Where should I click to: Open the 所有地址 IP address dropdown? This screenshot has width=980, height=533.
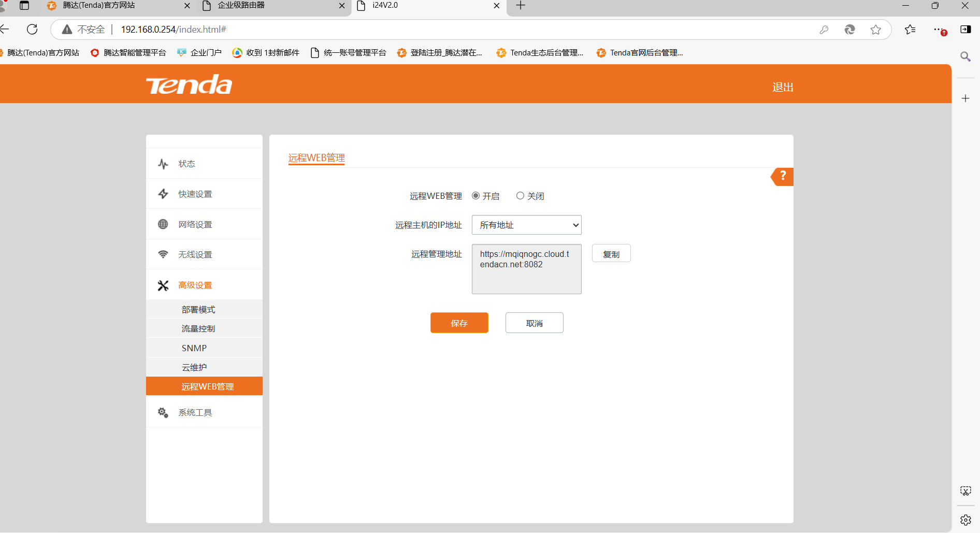click(526, 225)
